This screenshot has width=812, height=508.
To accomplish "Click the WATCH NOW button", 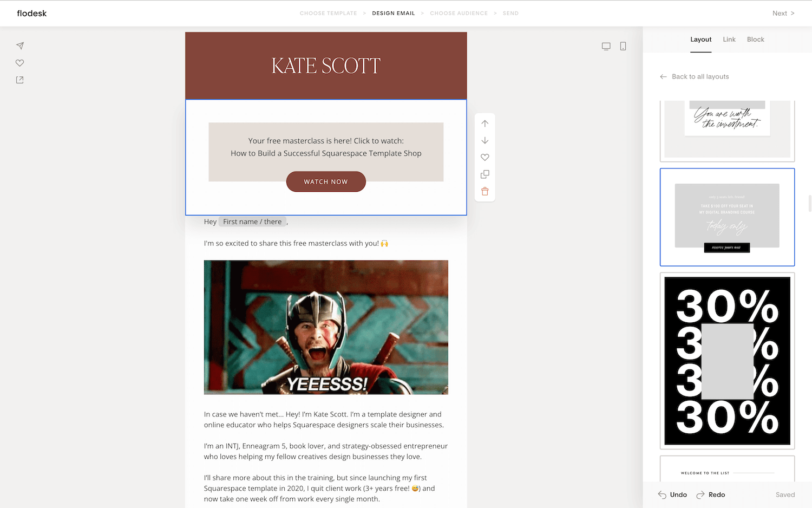I will (326, 181).
